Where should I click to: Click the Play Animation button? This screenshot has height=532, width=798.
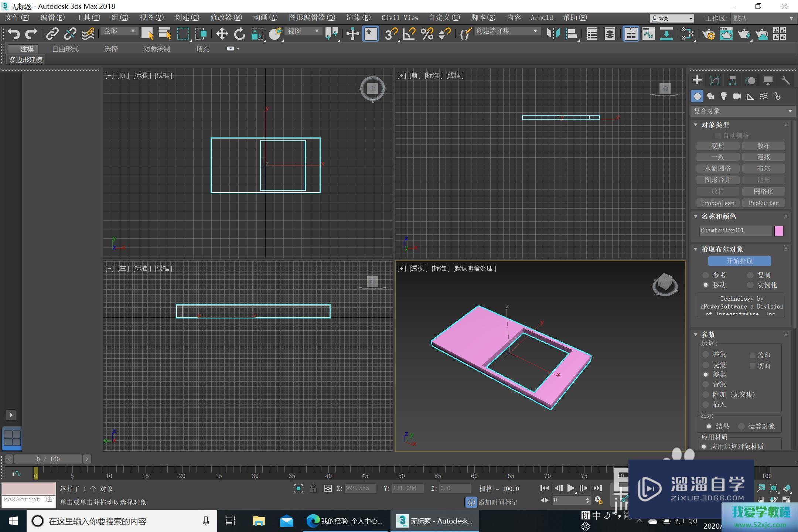pyautogui.click(x=570, y=488)
